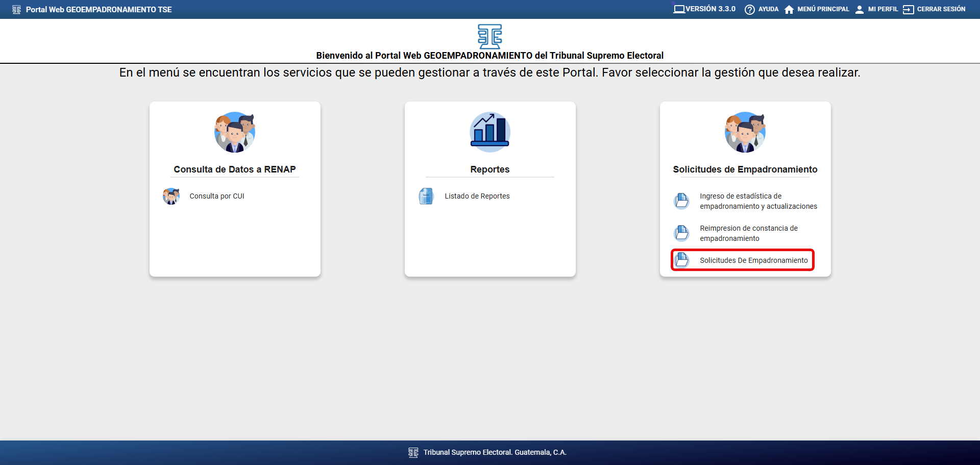
Task: Click the Ingreso de estadística document icon
Action: pyautogui.click(x=681, y=201)
